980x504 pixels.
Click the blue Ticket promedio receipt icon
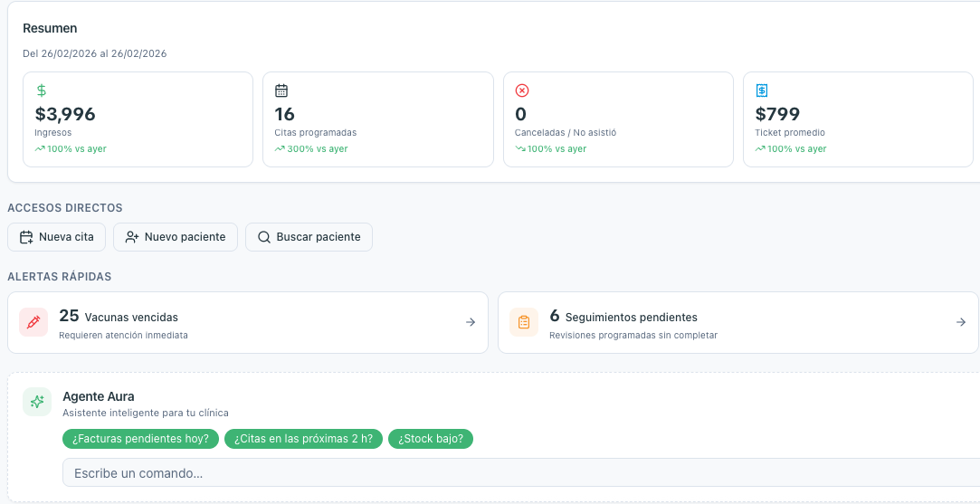(x=762, y=90)
